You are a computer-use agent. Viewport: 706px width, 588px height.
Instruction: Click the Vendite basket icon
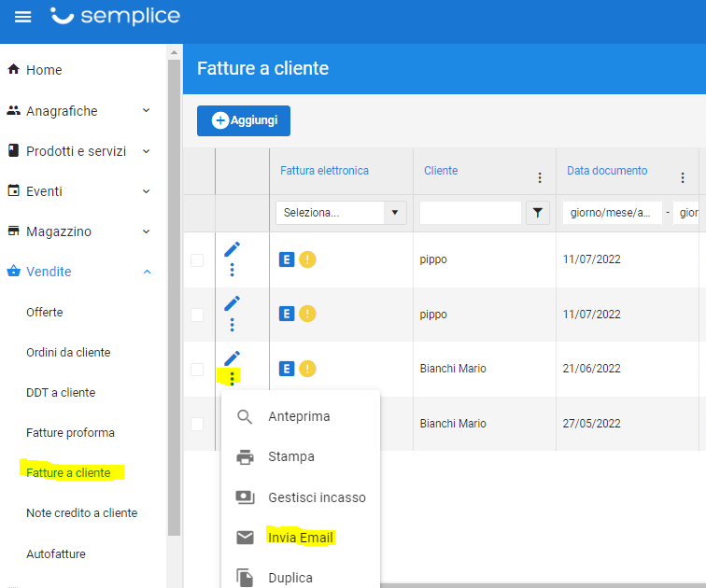point(13,271)
